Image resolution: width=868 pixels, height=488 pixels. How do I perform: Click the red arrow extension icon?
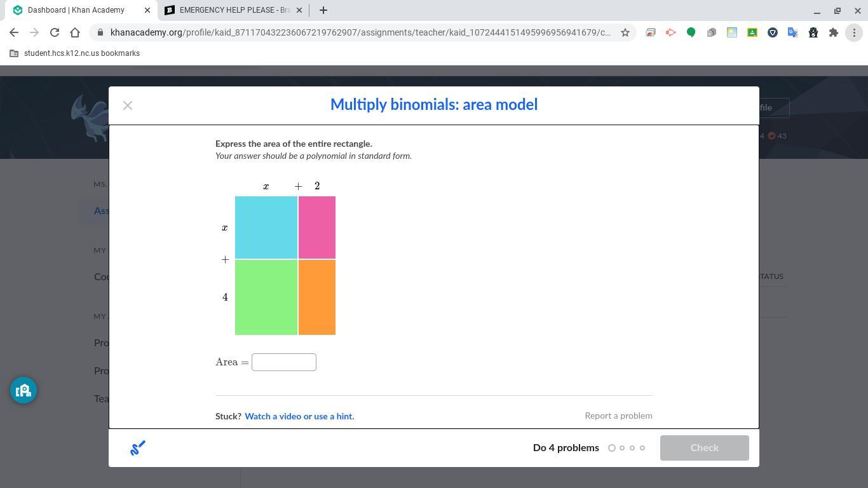pyautogui.click(x=671, y=32)
